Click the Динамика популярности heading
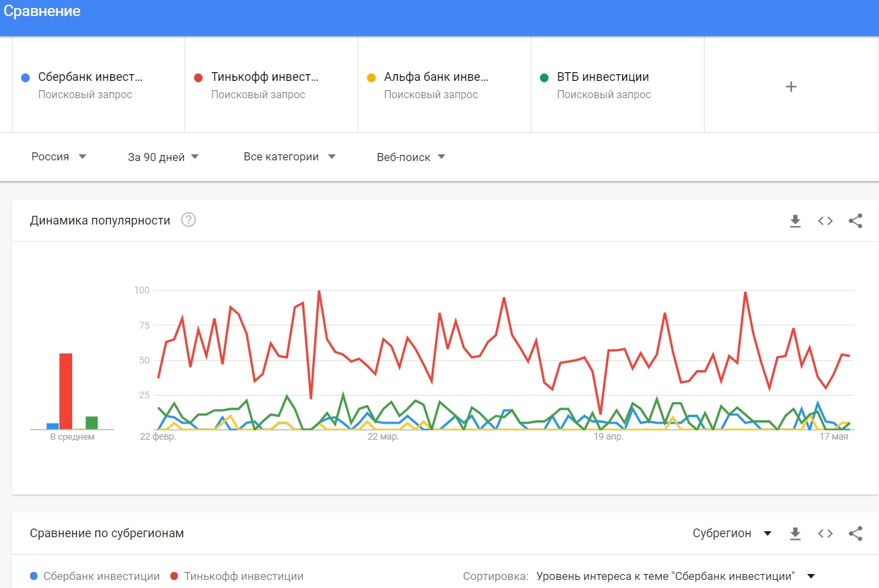The image size is (879, 588). pyautogui.click(x=100, y=220)
